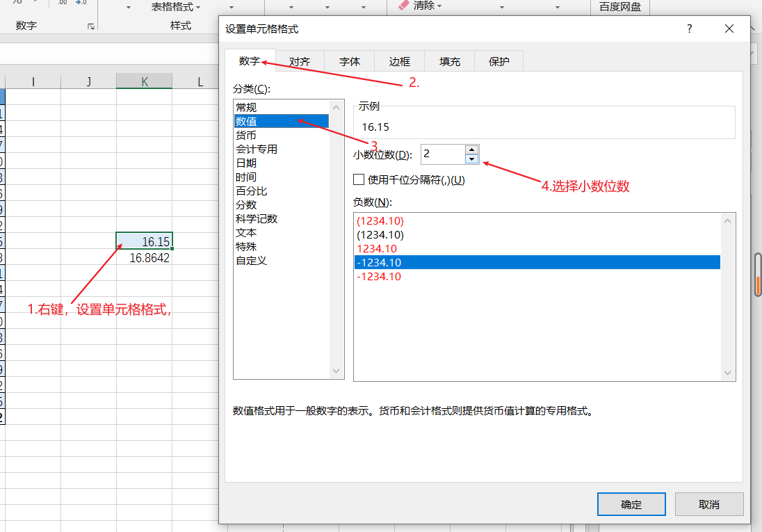This screenshot has height=532, width=762.
Task: Click the 清除 eraser icon in ribbon
Action: (404, 6)
